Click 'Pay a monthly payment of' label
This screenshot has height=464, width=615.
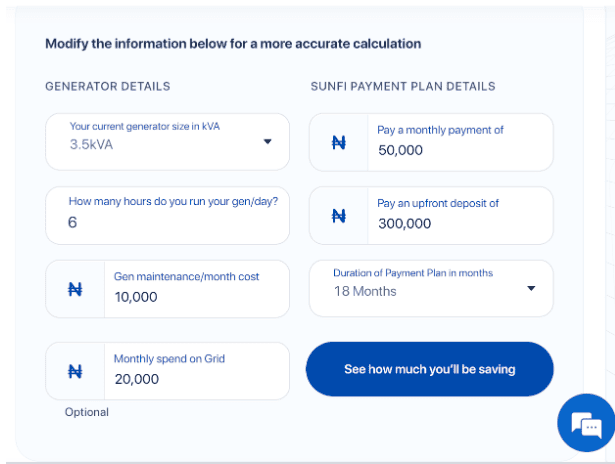[440, 130]
